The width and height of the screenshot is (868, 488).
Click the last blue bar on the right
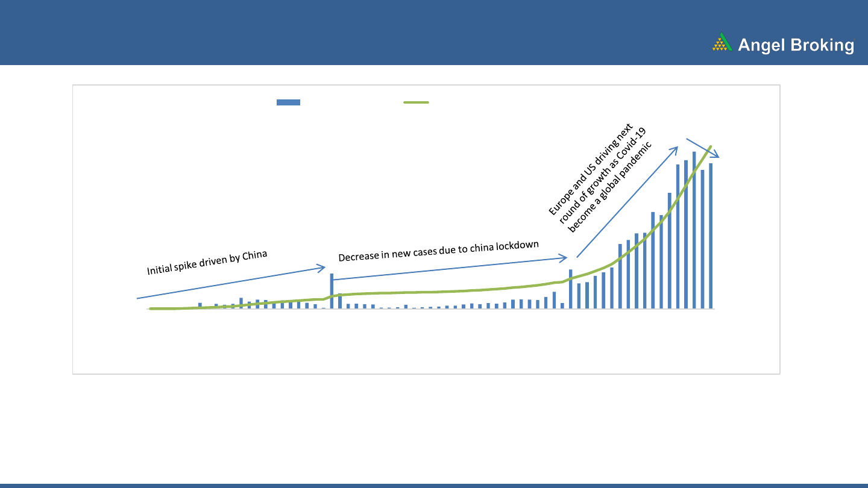711,235
